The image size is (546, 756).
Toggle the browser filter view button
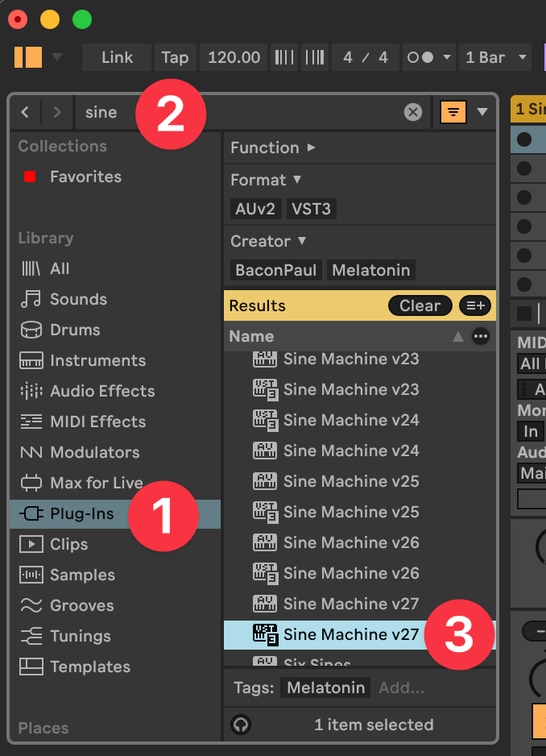tap(453, 112)
